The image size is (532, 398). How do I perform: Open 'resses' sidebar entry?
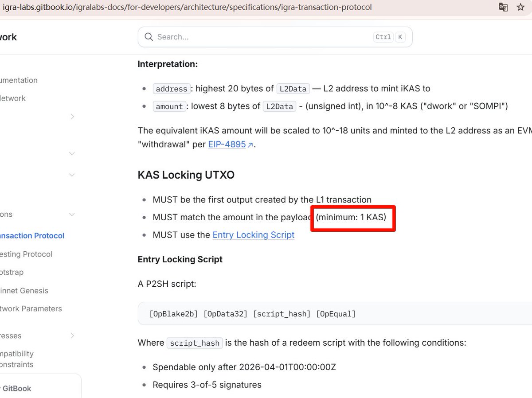pos(11,336)
